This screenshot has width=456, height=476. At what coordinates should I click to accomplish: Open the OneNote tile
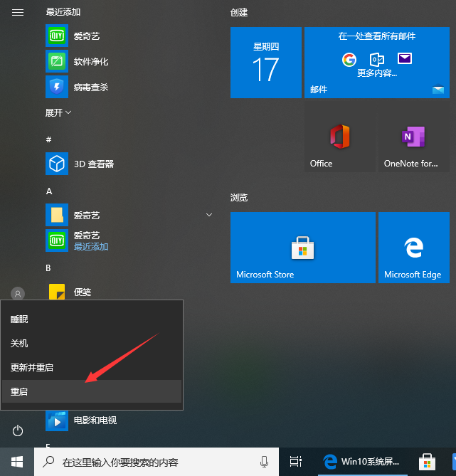tap(413, 138)
